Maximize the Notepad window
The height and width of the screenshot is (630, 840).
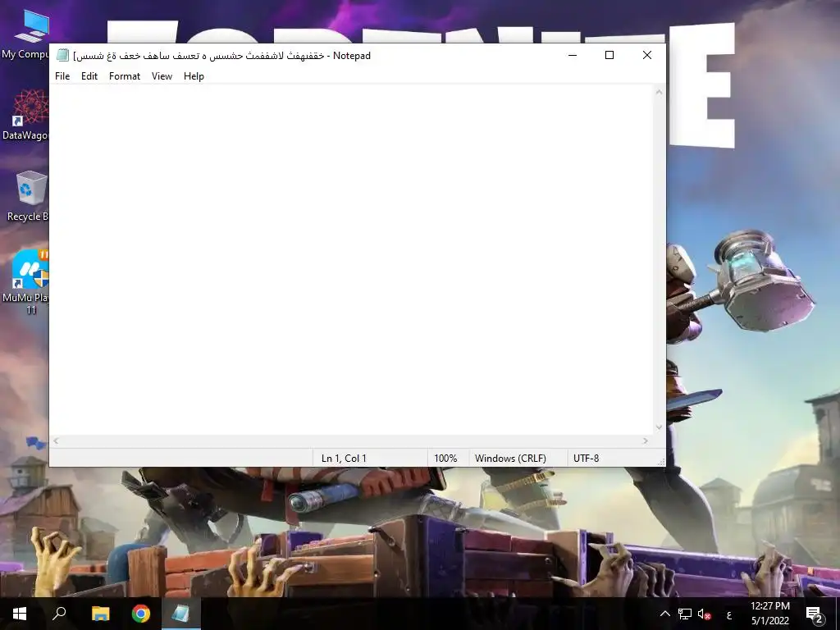click(609, 55)
